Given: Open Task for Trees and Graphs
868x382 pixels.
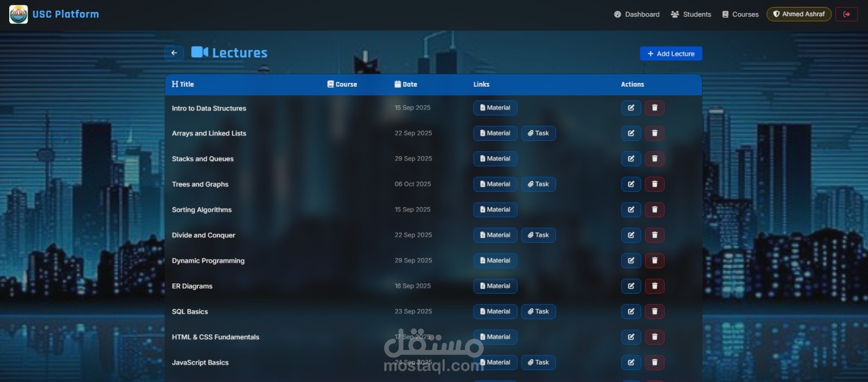Looking at the screenshot, I should (539, 184).
